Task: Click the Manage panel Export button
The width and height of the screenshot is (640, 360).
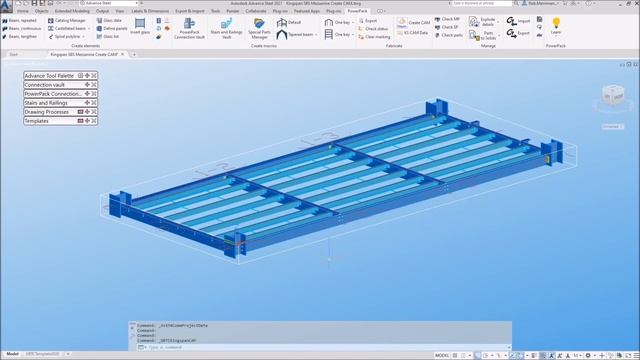Action: pos(518,33)
